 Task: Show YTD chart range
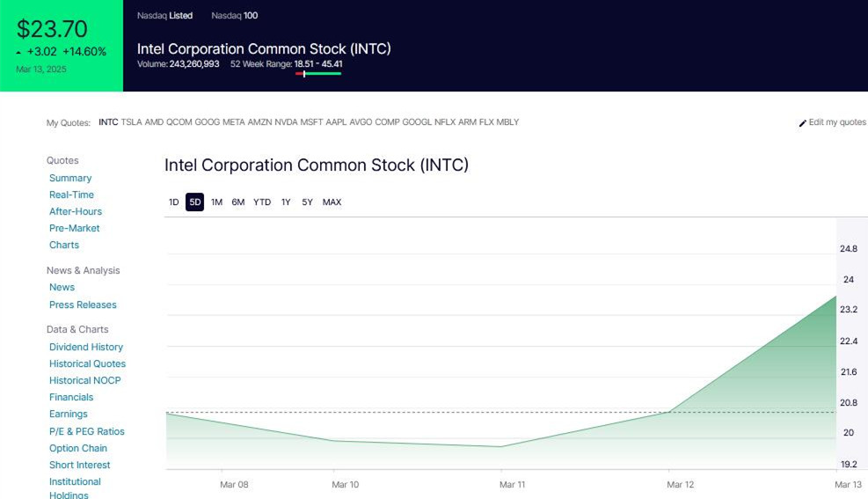click(x=262, y=202)
